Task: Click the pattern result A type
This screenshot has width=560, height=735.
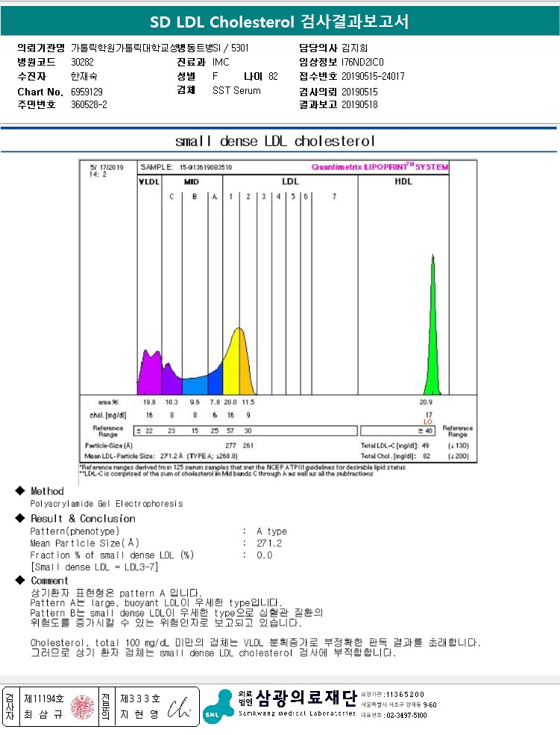Action: pyautogui.click(x=271, y=531)
